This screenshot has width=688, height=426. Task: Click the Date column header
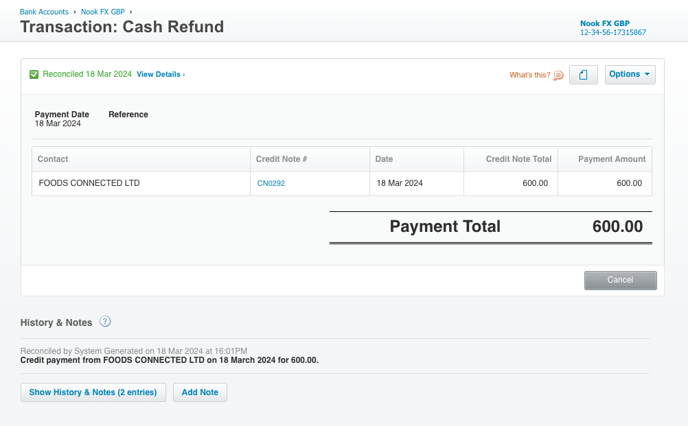coord(384,159)
